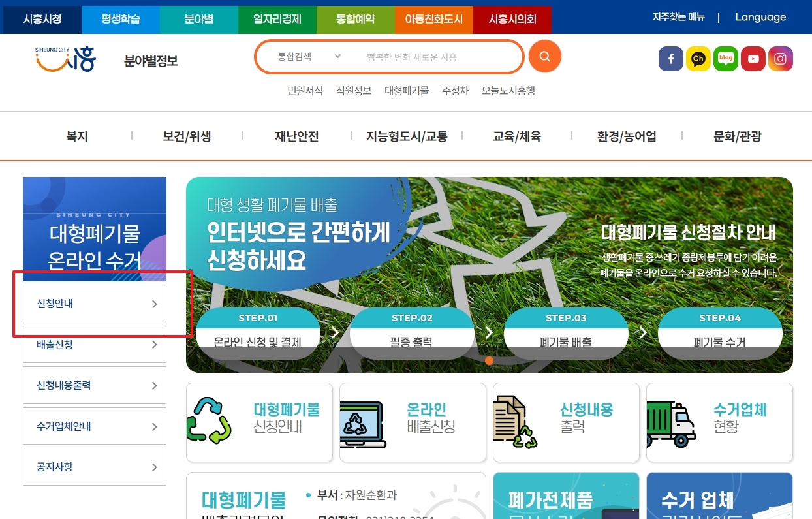Open 교육/체육 main menu
The image size is (812, 519).
pyautogui.click(x=516, y=136)
